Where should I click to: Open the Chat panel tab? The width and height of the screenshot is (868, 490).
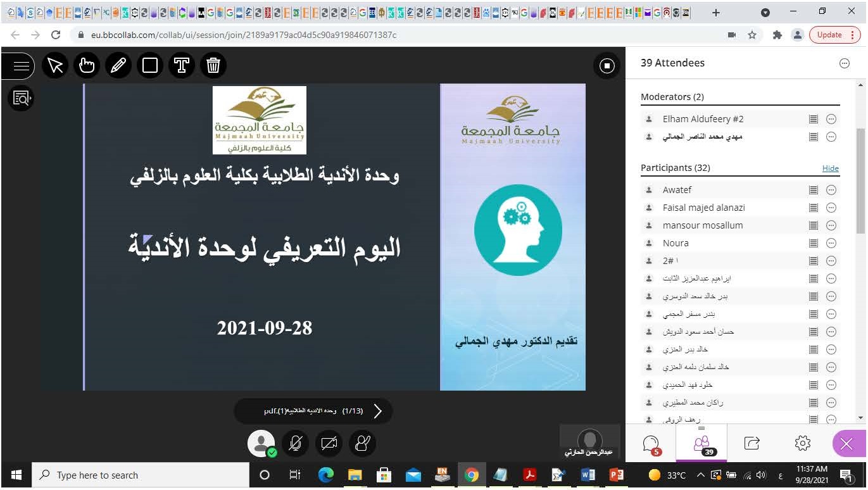click(651, 444)
